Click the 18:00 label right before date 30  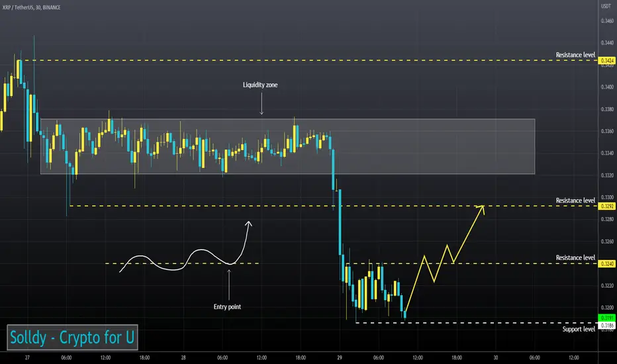456,357
